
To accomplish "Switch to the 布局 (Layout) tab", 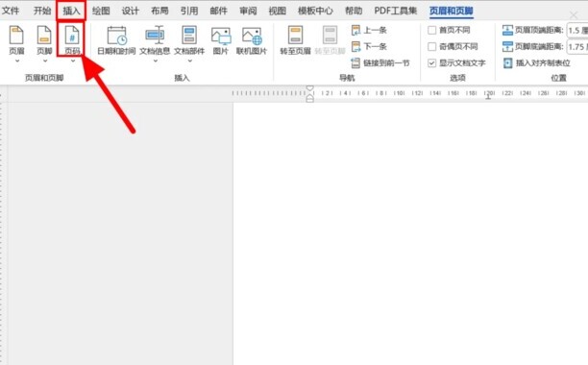I will (159, 11).
